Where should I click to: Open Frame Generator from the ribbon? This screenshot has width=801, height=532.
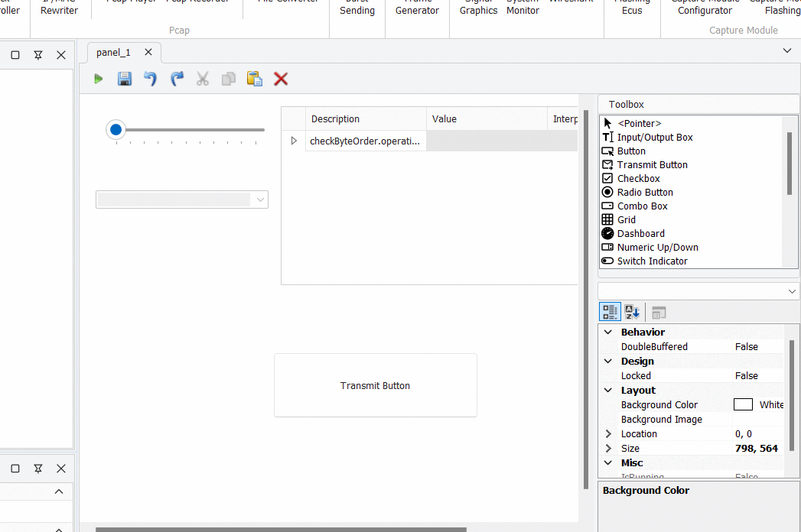pyautogui.click(x=418, y=7)
